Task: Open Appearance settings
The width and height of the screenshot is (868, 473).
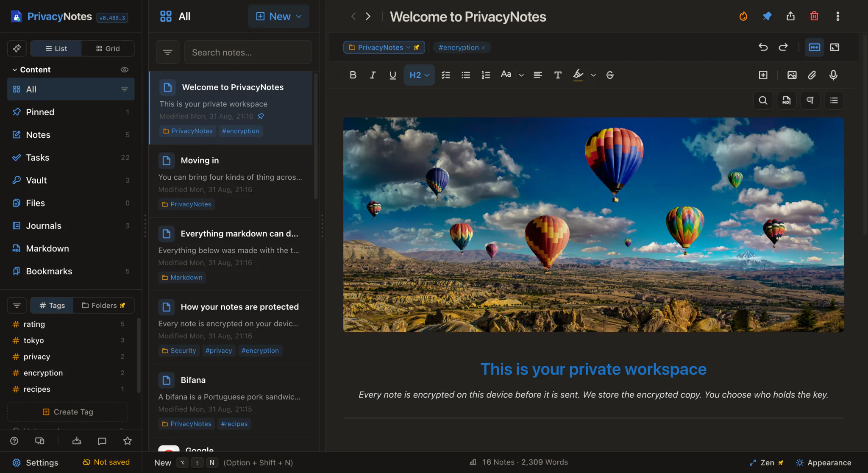Action: (823, 462)
